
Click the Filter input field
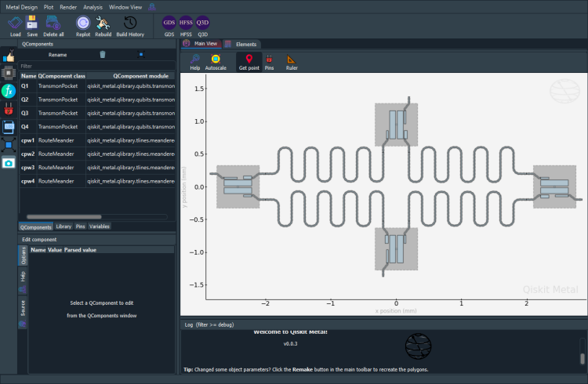97,66
